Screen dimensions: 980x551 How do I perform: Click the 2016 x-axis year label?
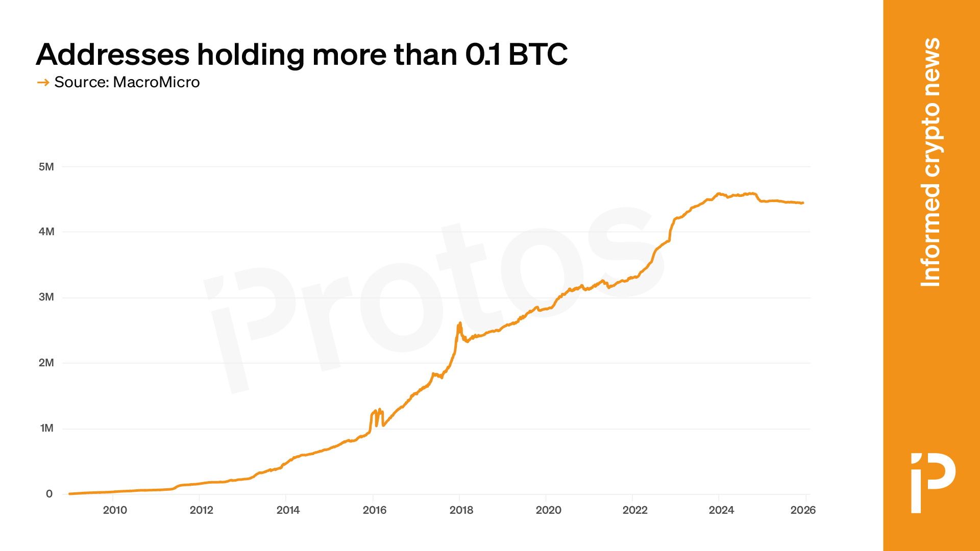click(x=375, y=510)
